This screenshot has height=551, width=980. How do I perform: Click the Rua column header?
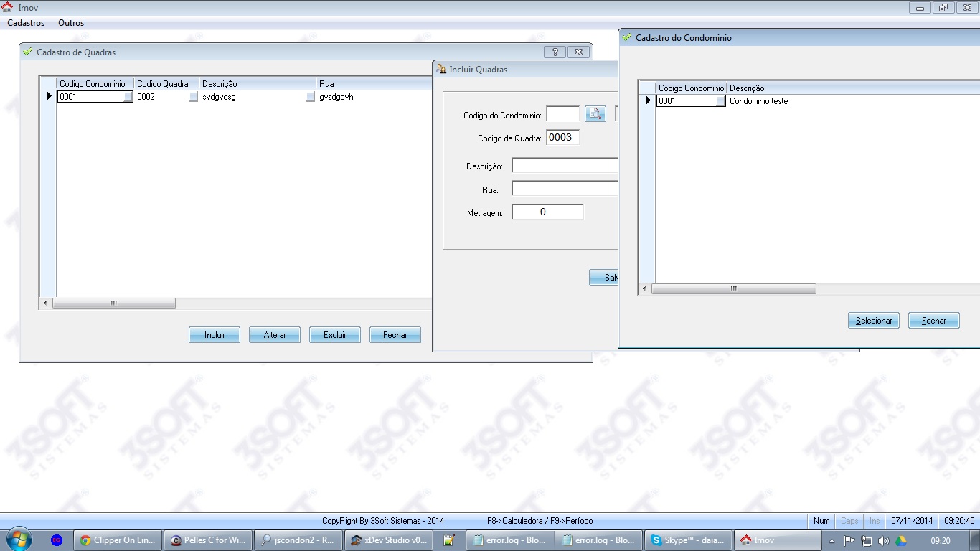tap(374, 84)
